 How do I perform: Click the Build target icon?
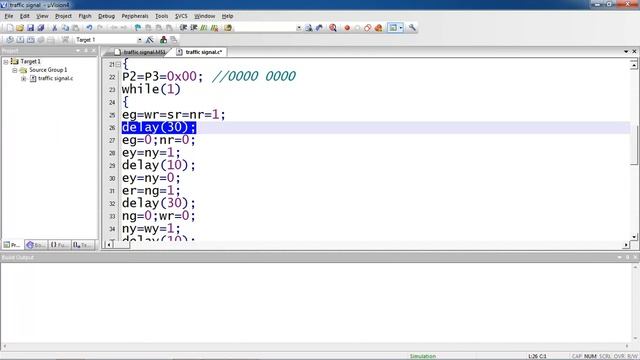coord(20,40)
